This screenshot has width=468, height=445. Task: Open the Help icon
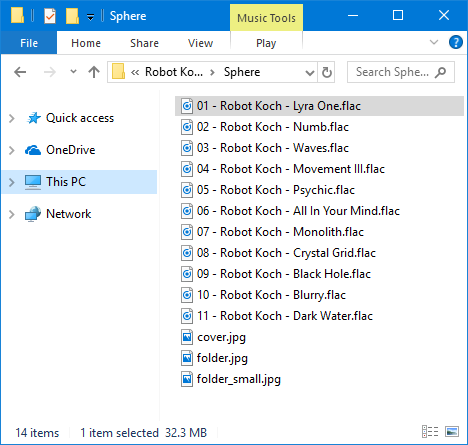tap(456, 42)
